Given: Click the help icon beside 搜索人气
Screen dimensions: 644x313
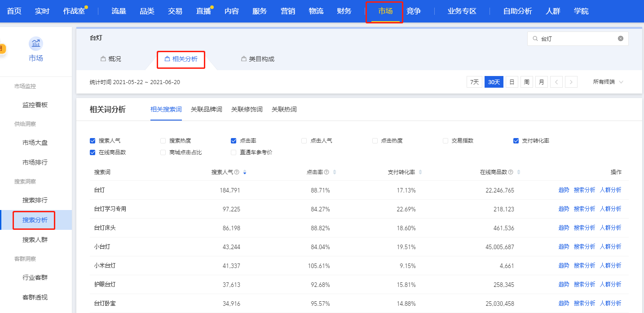Looking at the screenshot, I should 237,172.
